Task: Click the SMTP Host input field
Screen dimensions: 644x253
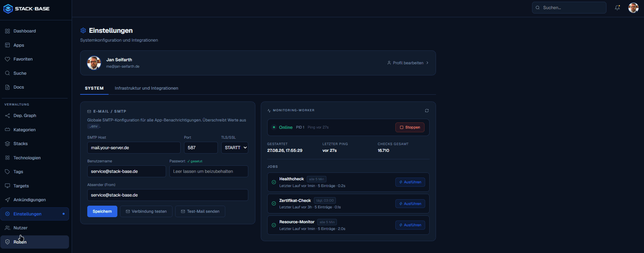Action: pos(134,148)
